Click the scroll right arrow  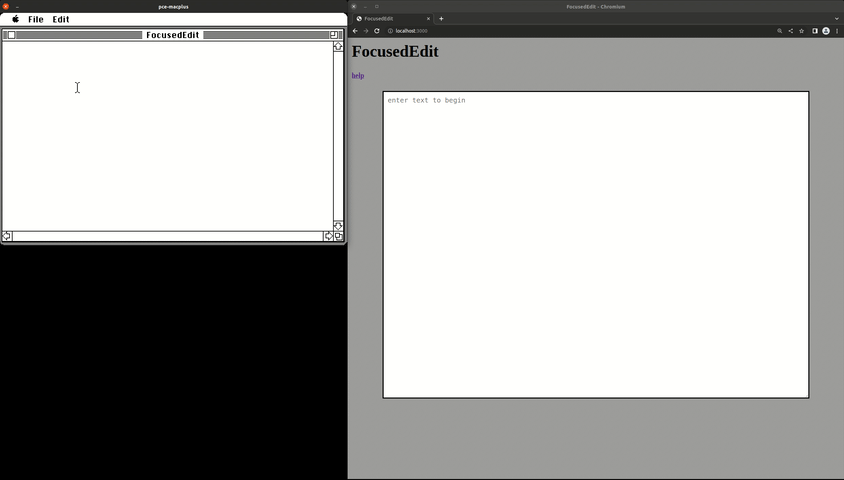click(x=328, y=237)
